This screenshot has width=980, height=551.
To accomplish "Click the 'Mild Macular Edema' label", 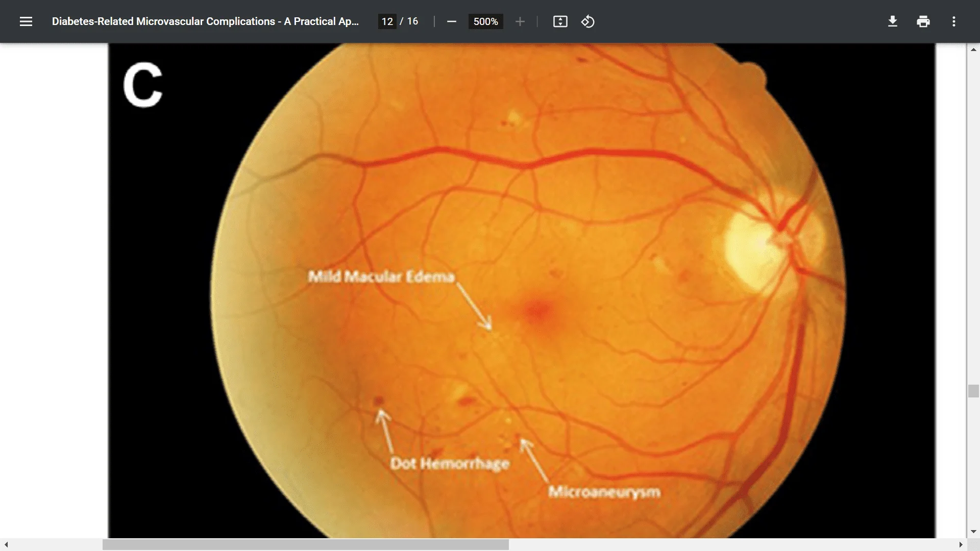I will 381,277.
